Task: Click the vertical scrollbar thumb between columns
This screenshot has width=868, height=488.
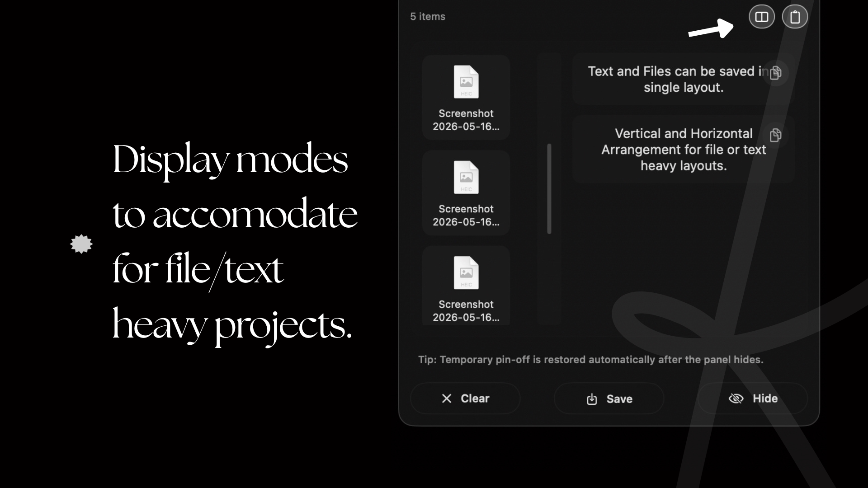Action: [x=549, y=189]
